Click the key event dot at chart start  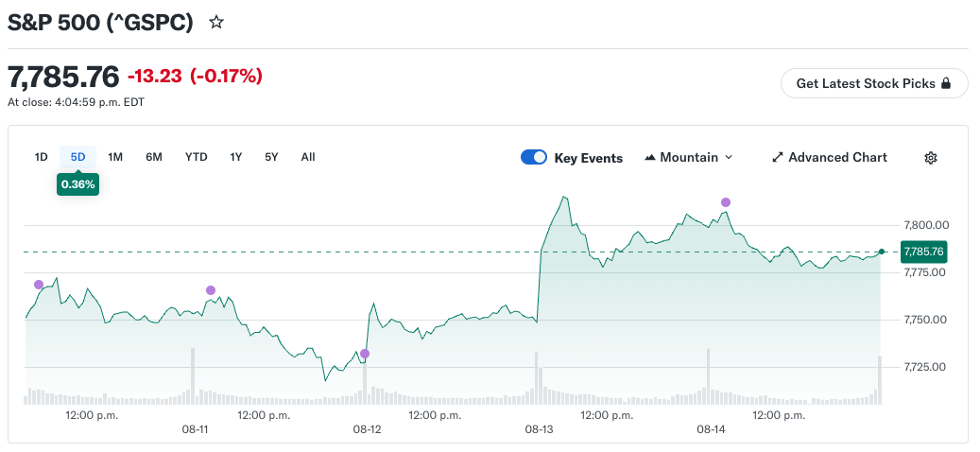39,285
